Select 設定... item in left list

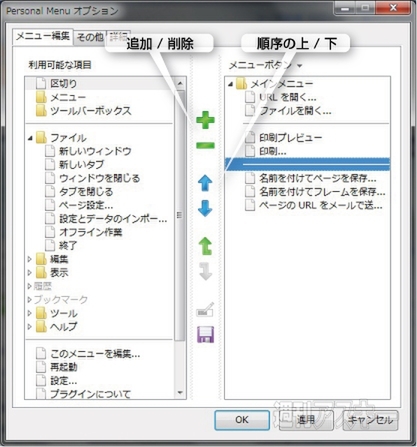(64, 380)
